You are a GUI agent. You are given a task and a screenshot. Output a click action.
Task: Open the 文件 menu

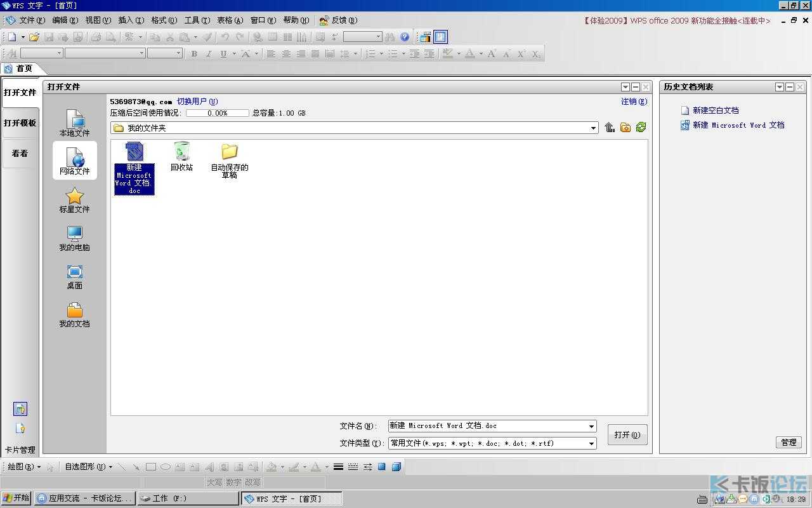click(x=31, y=20)
